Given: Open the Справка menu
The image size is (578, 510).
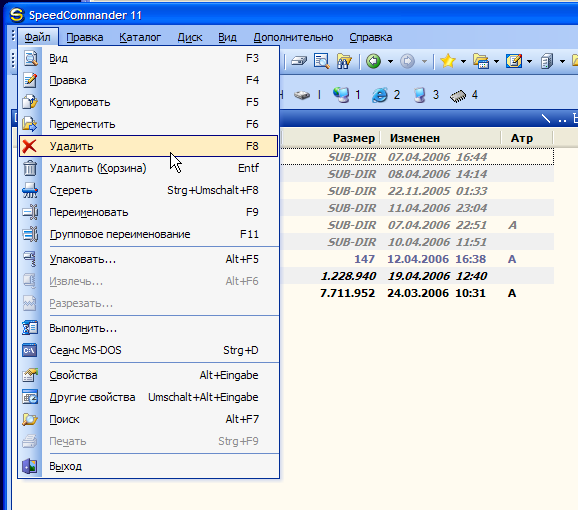Looking at the screenshot, I should coord(371,37).
